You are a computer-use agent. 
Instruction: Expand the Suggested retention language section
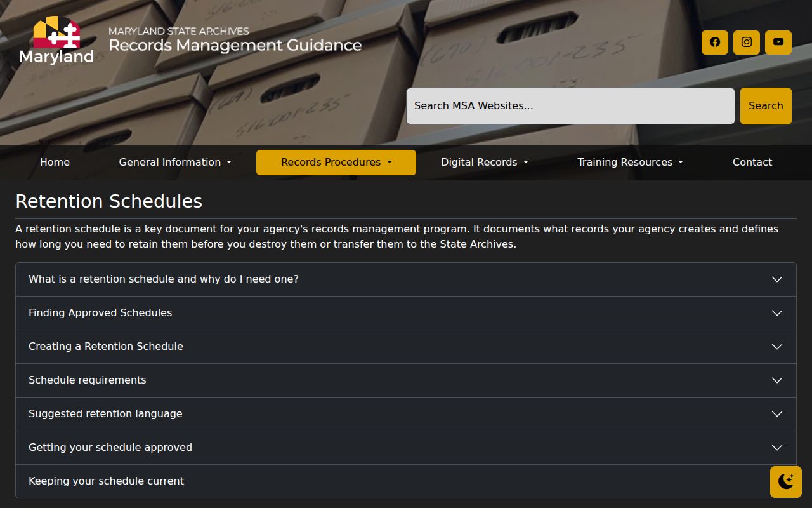(x=406, y=414)
